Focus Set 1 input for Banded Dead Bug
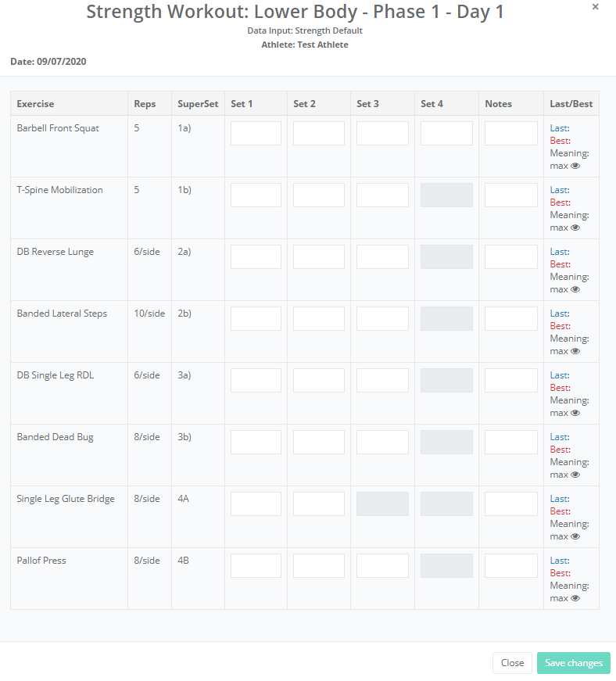The image size is (616, 681). coord(256,442)
